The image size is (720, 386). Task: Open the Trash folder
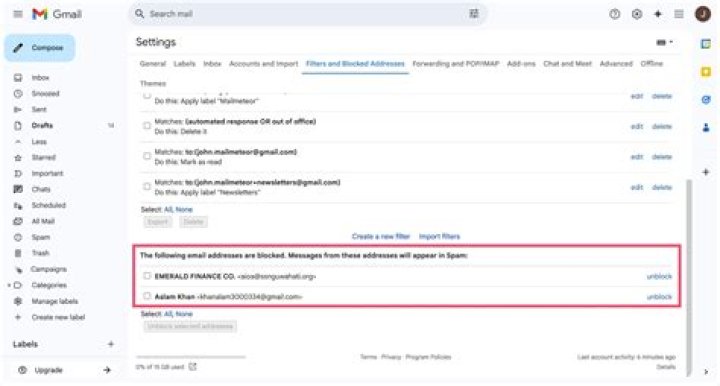pos(40,253)
